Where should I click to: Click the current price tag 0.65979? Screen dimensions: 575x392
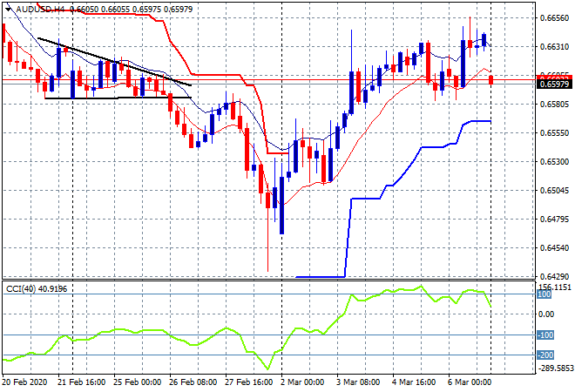pyautogui.click(x=554, y=84)
